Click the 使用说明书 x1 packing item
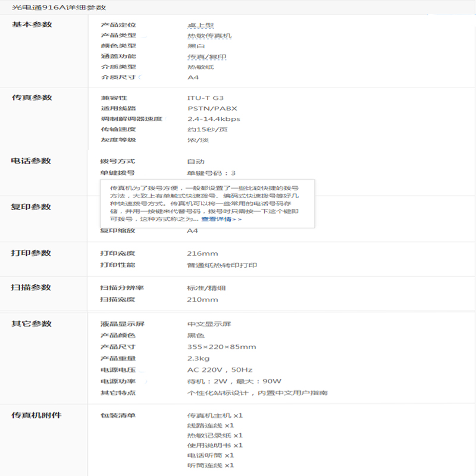The height and width of the screenshot is (476, 476). (215, 446)
